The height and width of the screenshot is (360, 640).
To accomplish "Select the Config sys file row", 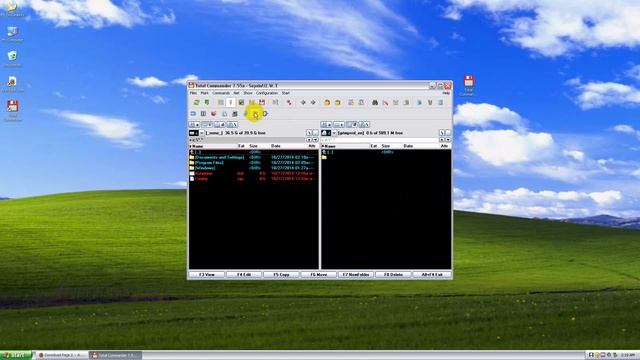I will (253, 179).
